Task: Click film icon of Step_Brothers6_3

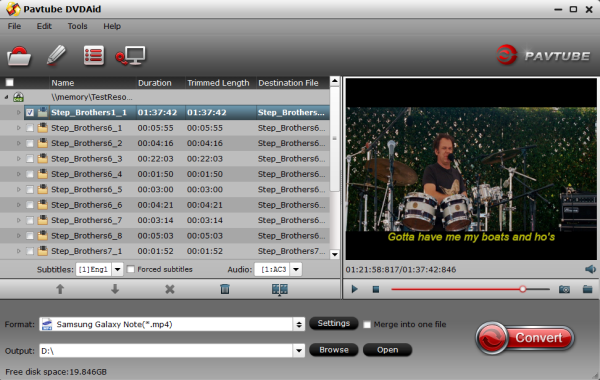Action: point(43,158)
